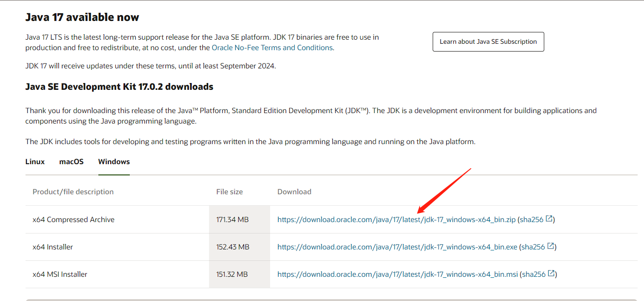Switch to the Linux tab
The width and height of the screenshot is (644, 301).
[35, 162]
